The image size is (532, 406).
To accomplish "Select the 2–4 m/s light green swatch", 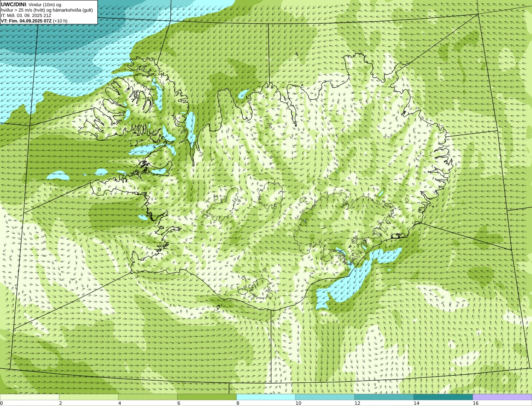I will click(89, 397).
